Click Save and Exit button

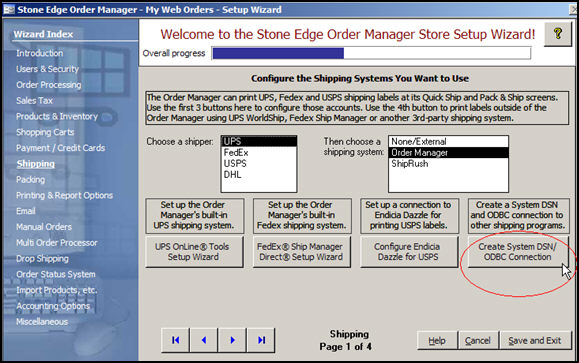[535, 340]
